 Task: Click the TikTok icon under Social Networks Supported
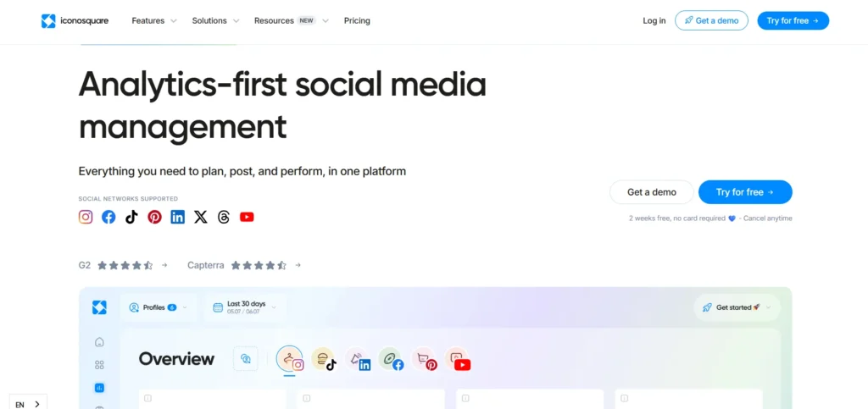tap(131, 218)
